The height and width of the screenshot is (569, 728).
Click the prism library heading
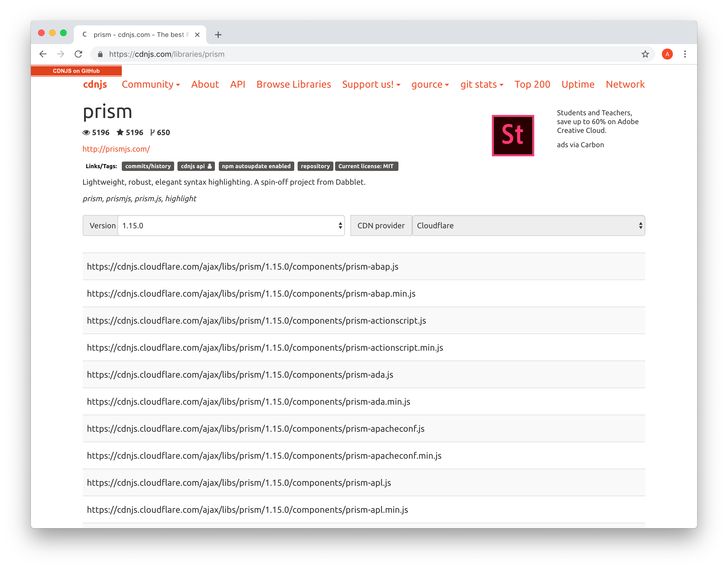coord(107,112)
